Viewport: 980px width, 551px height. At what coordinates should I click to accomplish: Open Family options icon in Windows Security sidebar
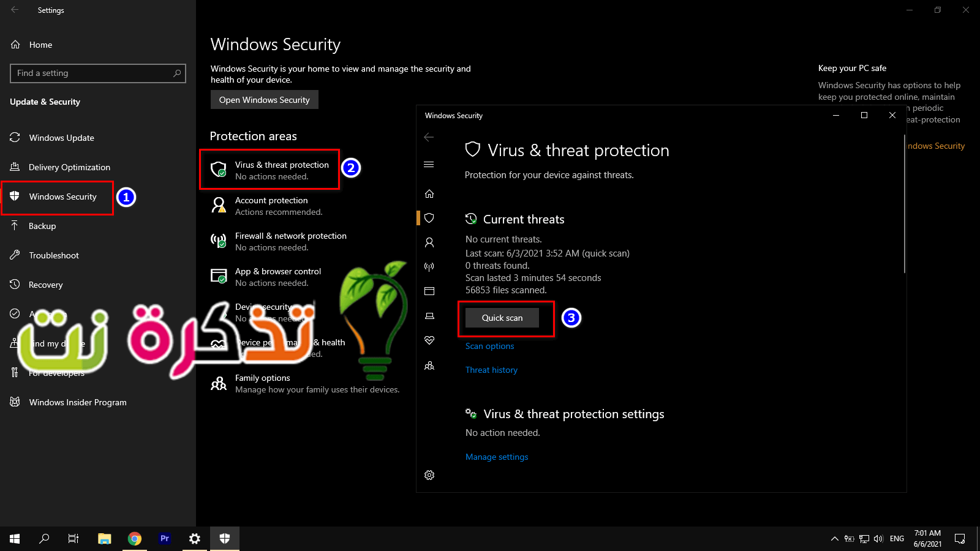coord(429,365)
